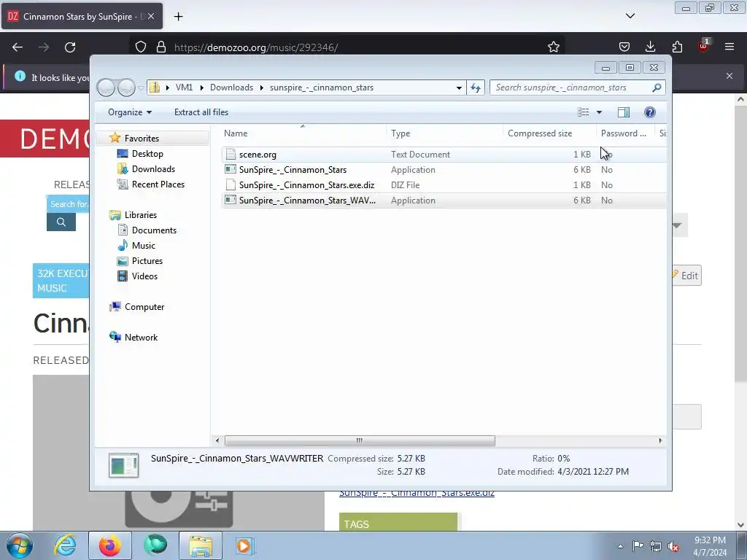Click Edit button on Demozoo page
The height and width of the screenshot is (560, 747).
(686, 275)
